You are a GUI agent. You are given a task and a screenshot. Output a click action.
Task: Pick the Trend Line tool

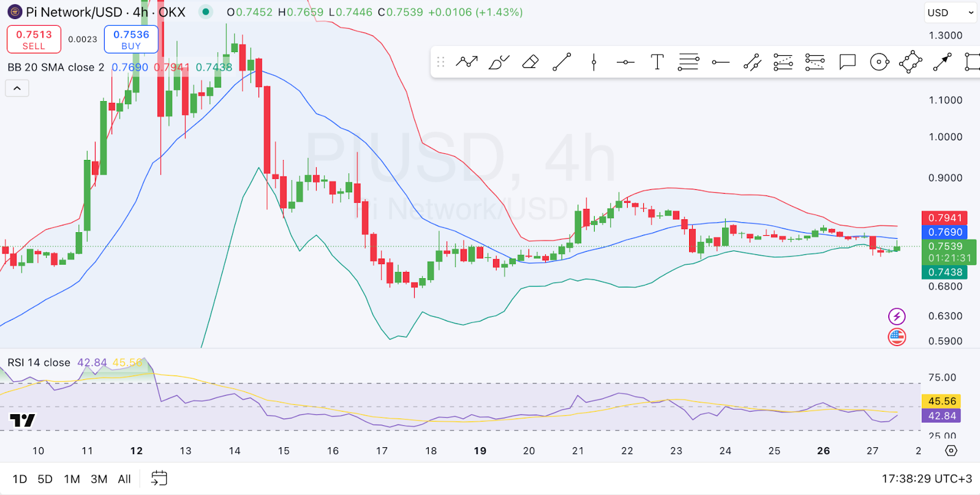562,62
